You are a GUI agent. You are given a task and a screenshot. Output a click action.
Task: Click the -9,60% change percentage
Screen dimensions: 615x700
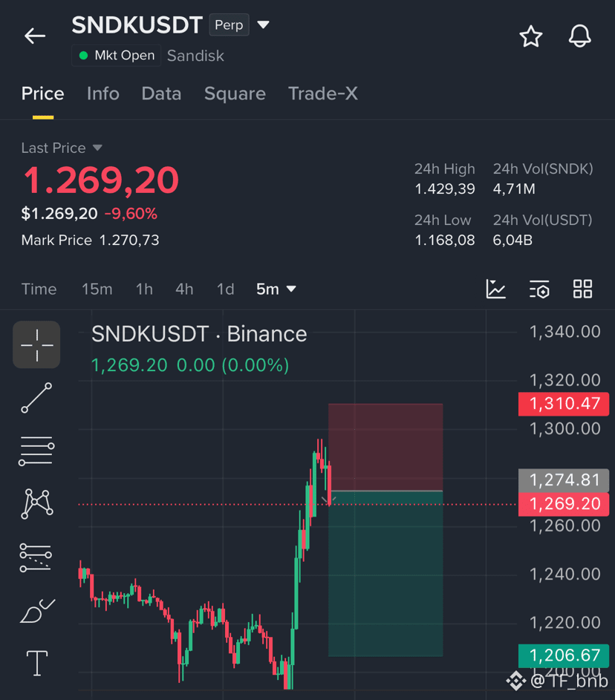coord(131,214)
